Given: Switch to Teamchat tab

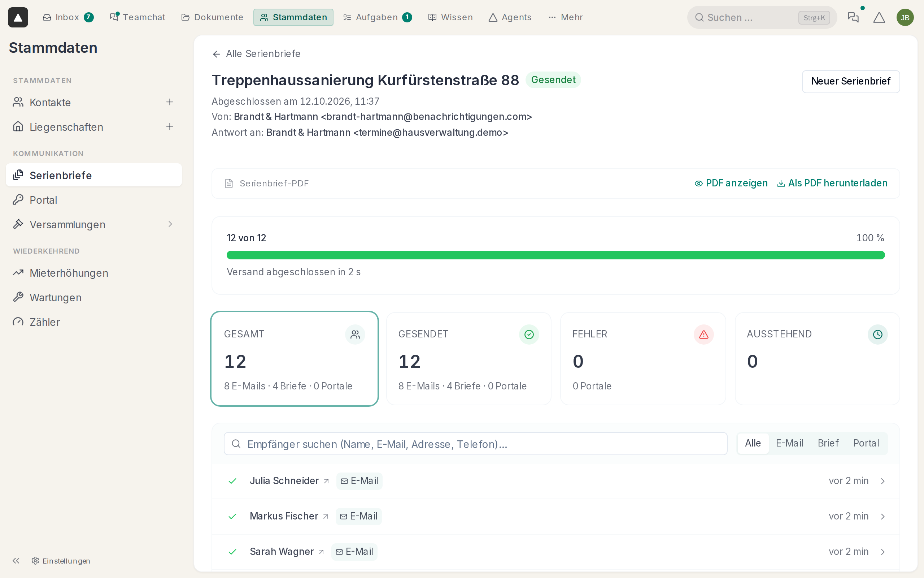Looking at the screenshot, I should (138, 17).
